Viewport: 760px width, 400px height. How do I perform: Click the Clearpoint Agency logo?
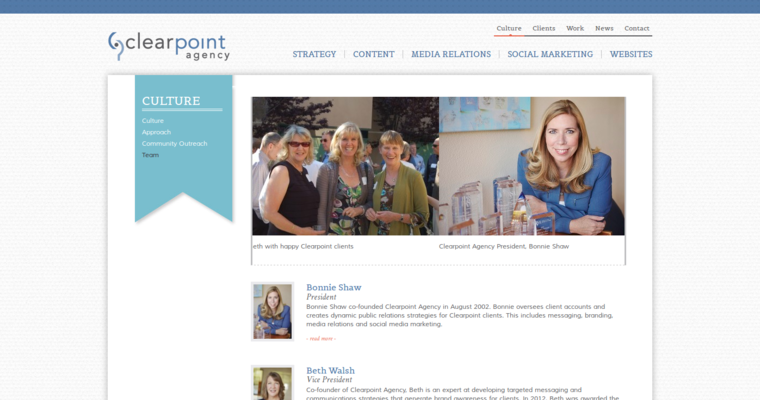(x=169, y=47)
